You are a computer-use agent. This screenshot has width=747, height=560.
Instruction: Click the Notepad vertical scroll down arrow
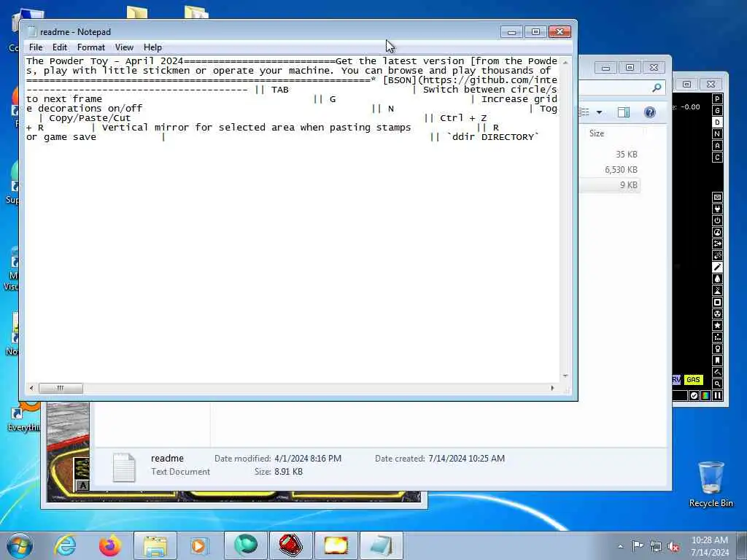coord(565,376)
